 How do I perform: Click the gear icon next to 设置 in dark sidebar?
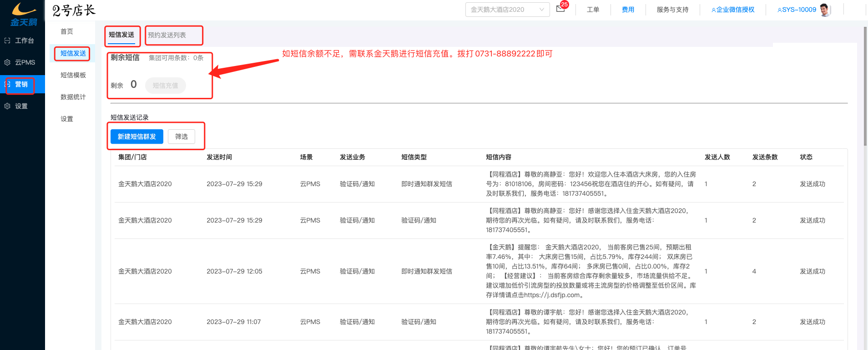click(7, 106)
